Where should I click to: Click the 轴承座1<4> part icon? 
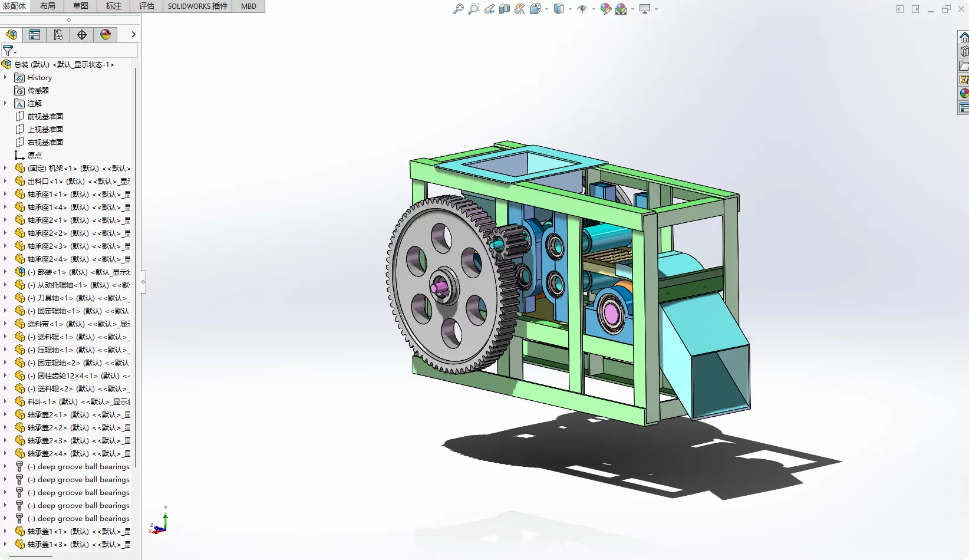point(19,207)
